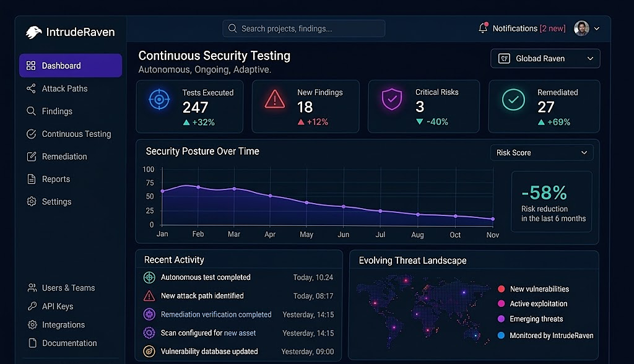The image size is (634, 364).
Task: Click the '-40%' Critical Risks change value
Action: pos(437,122)
